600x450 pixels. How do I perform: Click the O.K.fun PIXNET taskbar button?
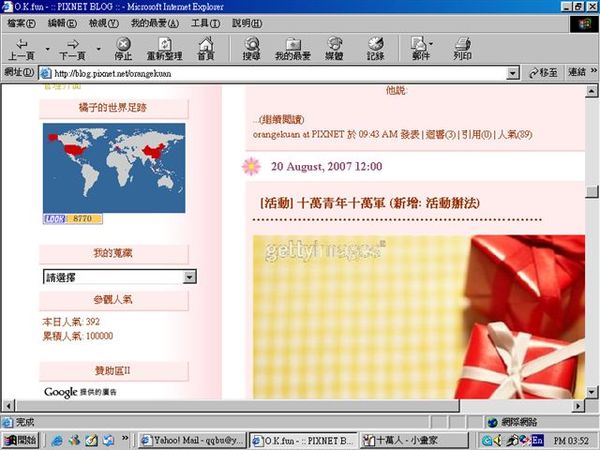[x=304, y=440]
